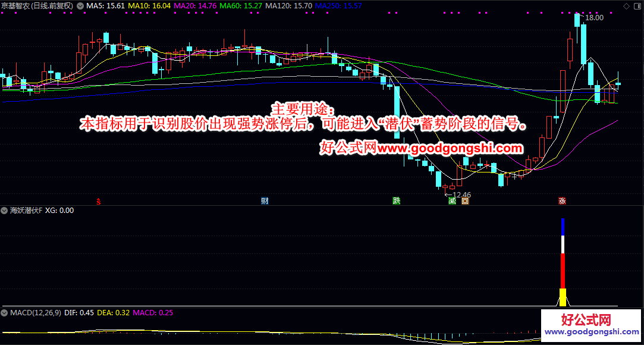Image resolution: width=644 pixels, height=345 pixels.
Task: Click the red S event marker
Action: pos(99,201)
